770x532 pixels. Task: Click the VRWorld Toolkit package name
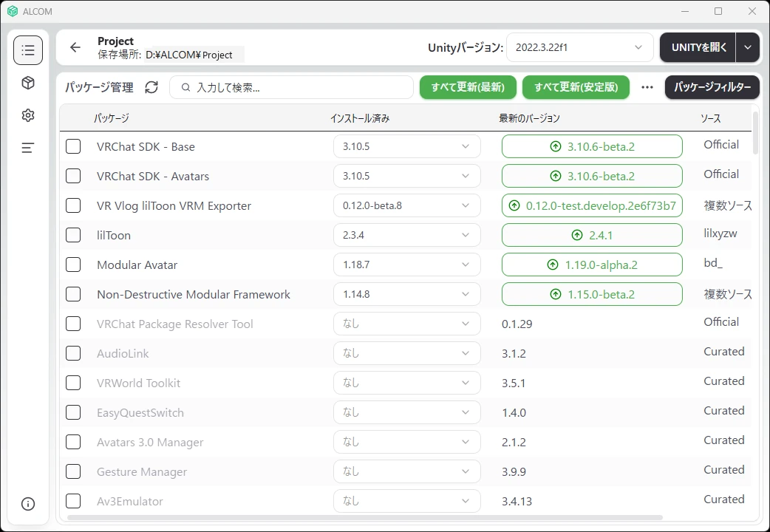(138, 383)
